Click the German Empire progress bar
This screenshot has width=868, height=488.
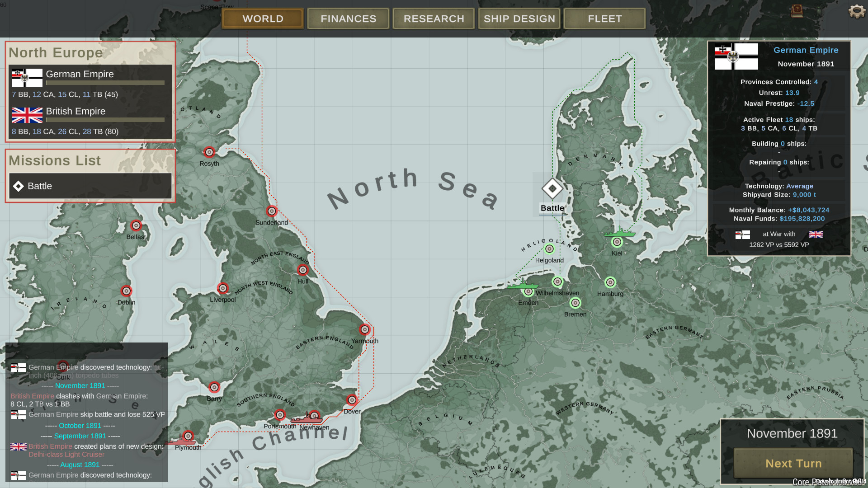[104, 83]
